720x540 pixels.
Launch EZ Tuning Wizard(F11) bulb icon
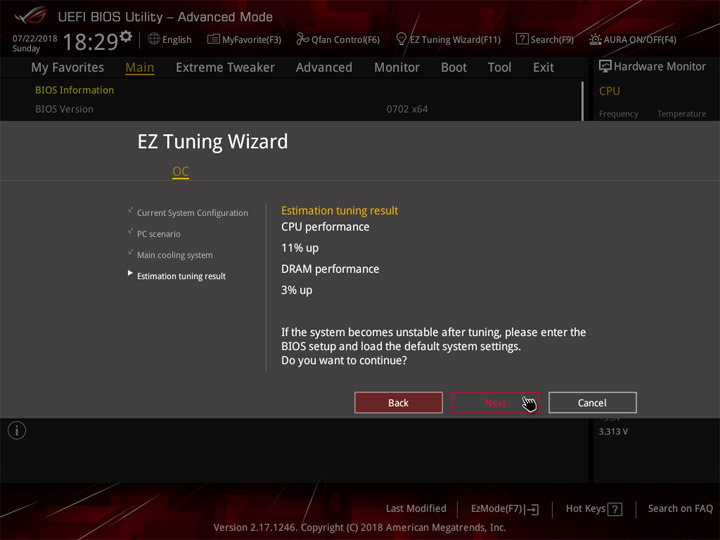pos(401,39)
